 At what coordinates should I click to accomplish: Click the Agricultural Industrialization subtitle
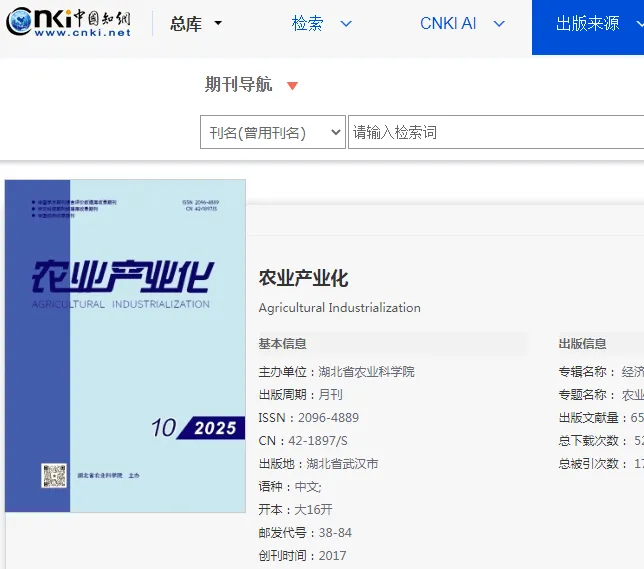tap(340, 308)
